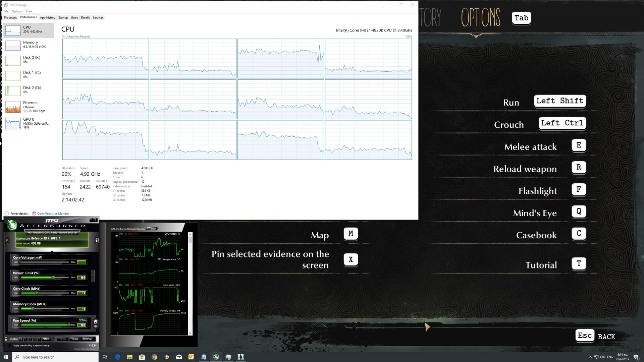644x362 pixels.
Task: Open the Resource Monitor link icon
Action: click(34, 214)
